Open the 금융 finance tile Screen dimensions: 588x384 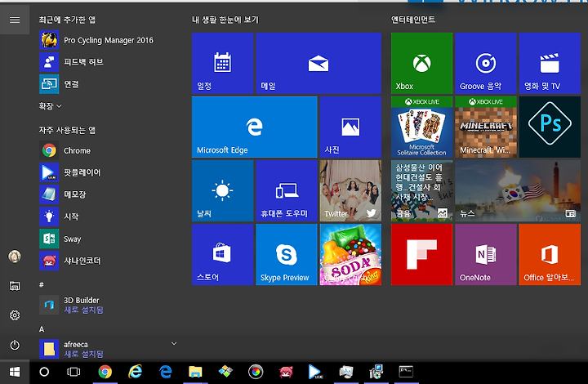[421, 191]
